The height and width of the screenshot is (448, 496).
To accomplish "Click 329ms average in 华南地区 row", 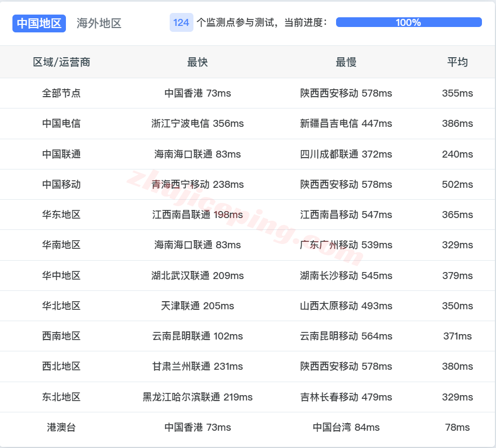I will point(458,245).
